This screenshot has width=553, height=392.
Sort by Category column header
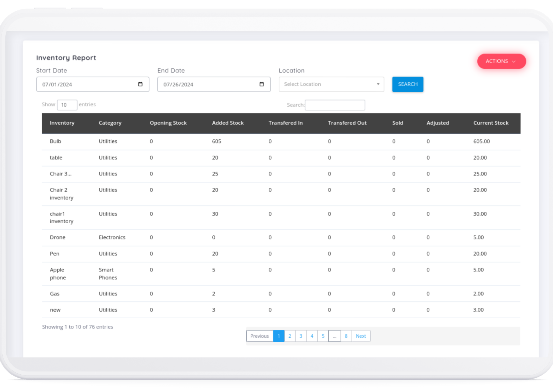[x=110, y=123]
